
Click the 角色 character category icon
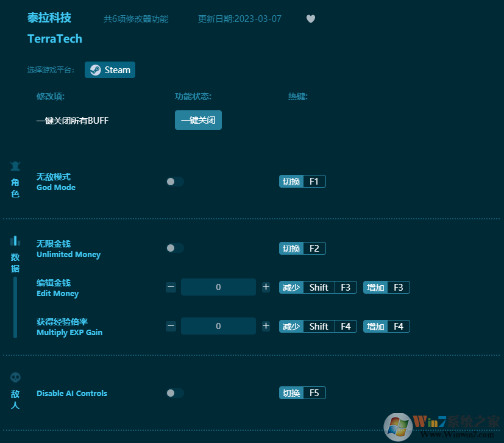[x=15, y=166]
